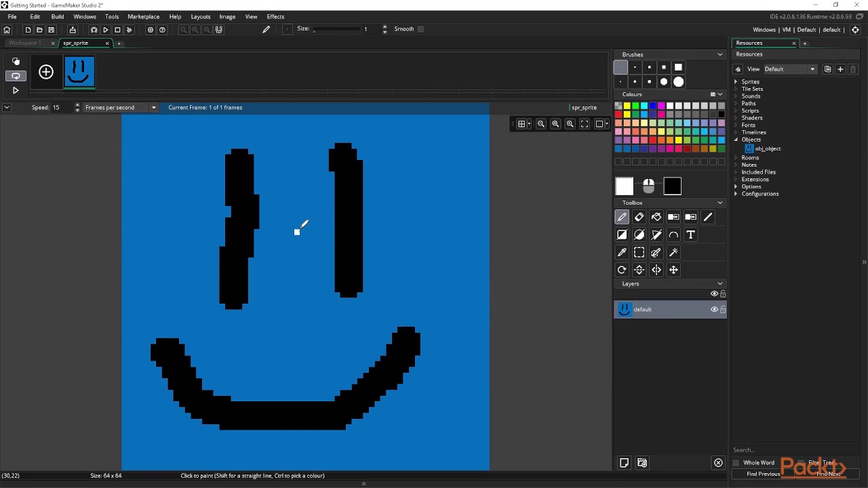The width and height of the screenshot is (868, 488).
Task: Expand the Scripts tree folder
Action: (x=736, y=110)
